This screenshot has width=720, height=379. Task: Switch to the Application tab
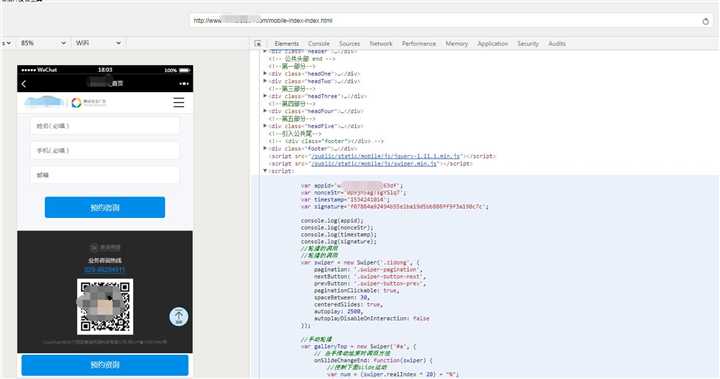(492, 44)
